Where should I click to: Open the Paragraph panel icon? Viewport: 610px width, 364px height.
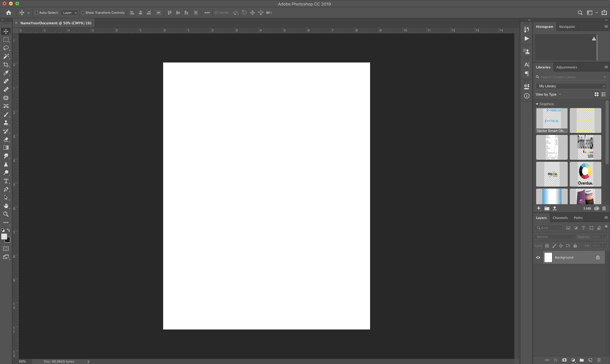pos(527,74)
